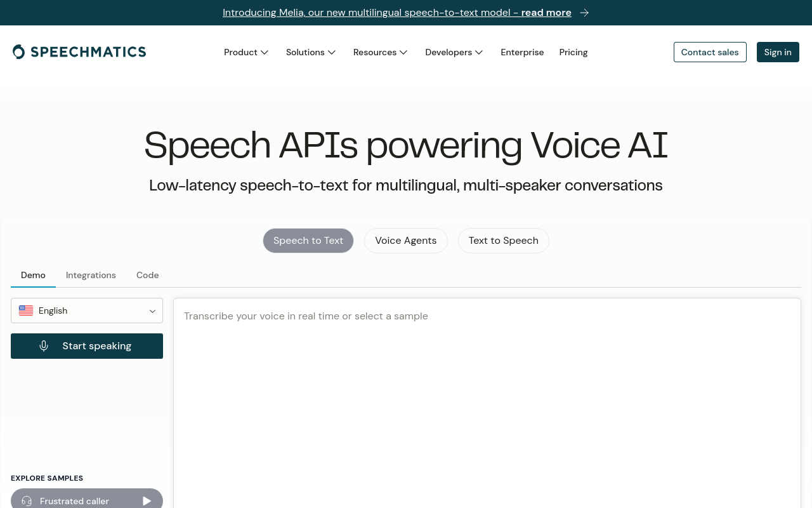Select the Text to Speech pill
Image resolution: width=812 pixels, height=508 pixels.
click(504, 241)
